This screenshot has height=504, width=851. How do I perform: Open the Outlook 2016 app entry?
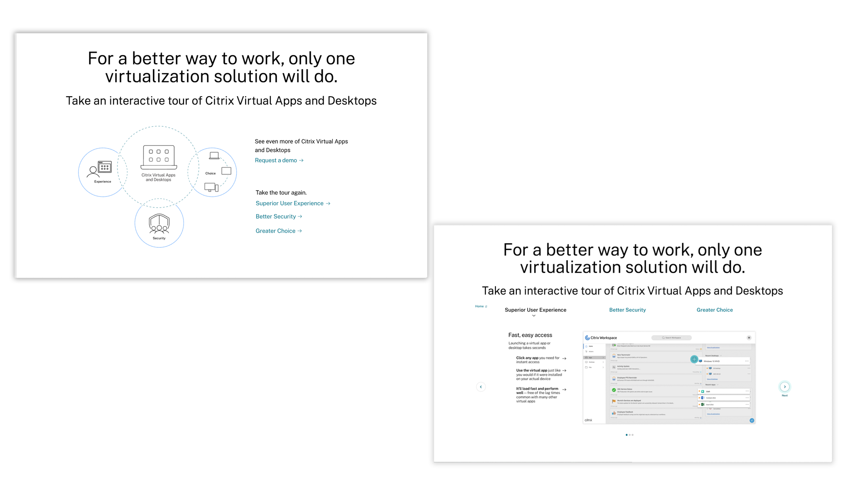click(x=724, y=398)
